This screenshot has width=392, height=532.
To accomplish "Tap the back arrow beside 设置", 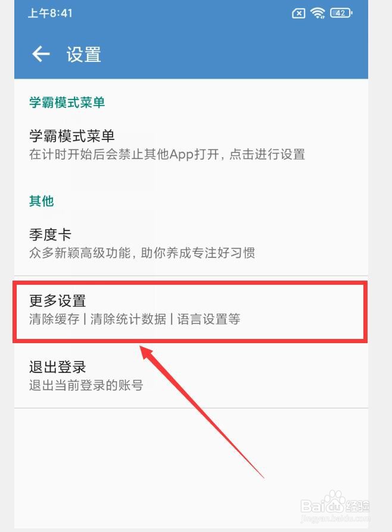I will tap(41, 54).
